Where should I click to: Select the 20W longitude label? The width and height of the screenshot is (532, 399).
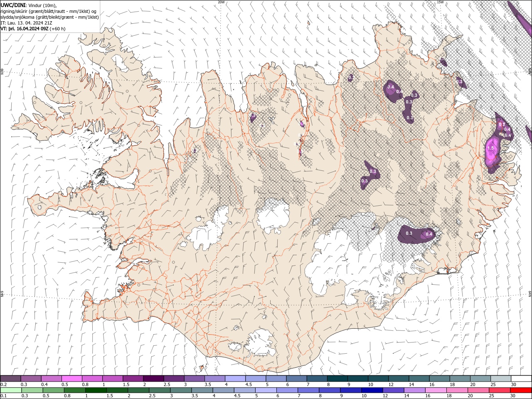tap(221, 2)
